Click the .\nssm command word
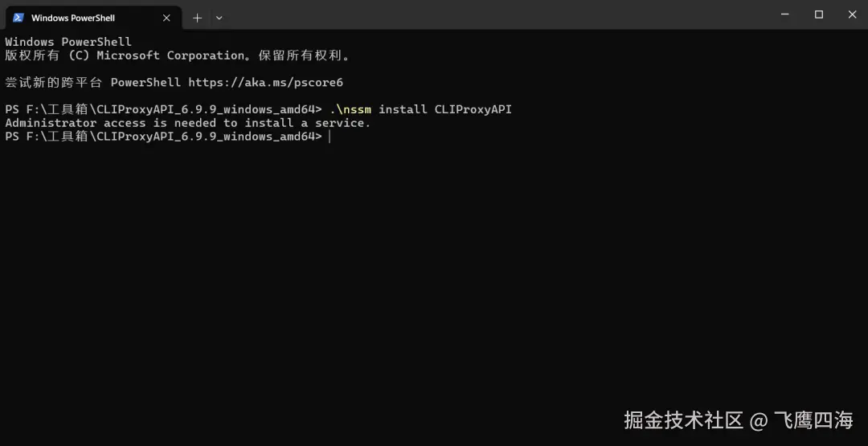Screen dimensions: 868x446 point(350,109)
